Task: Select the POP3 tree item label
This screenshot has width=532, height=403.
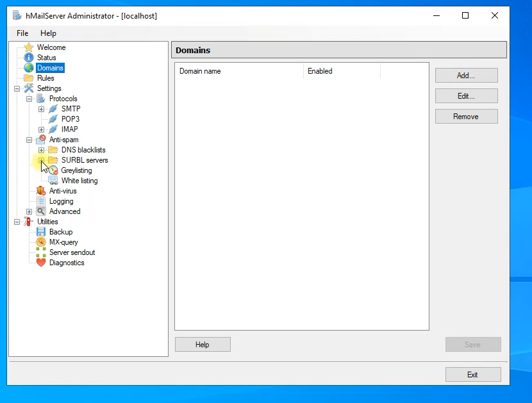Action: click(x=71, y=119)
